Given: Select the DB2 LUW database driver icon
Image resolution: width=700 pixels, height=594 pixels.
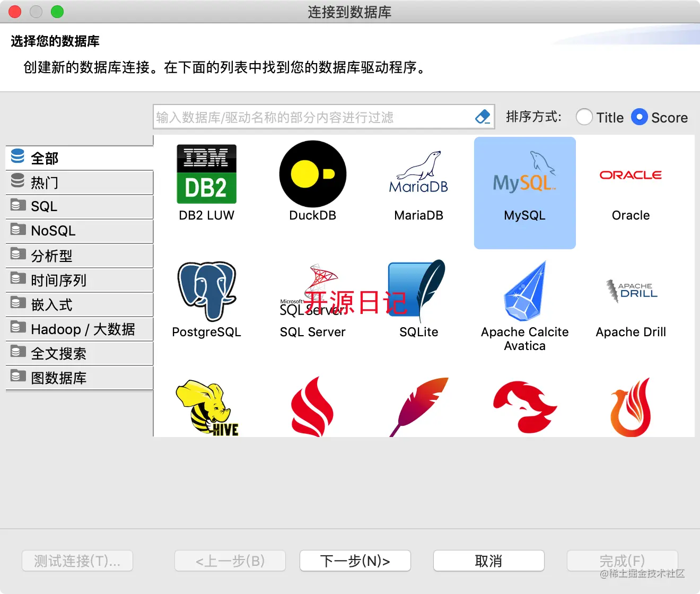Looking at the screenshot, I should pos(206,174).
